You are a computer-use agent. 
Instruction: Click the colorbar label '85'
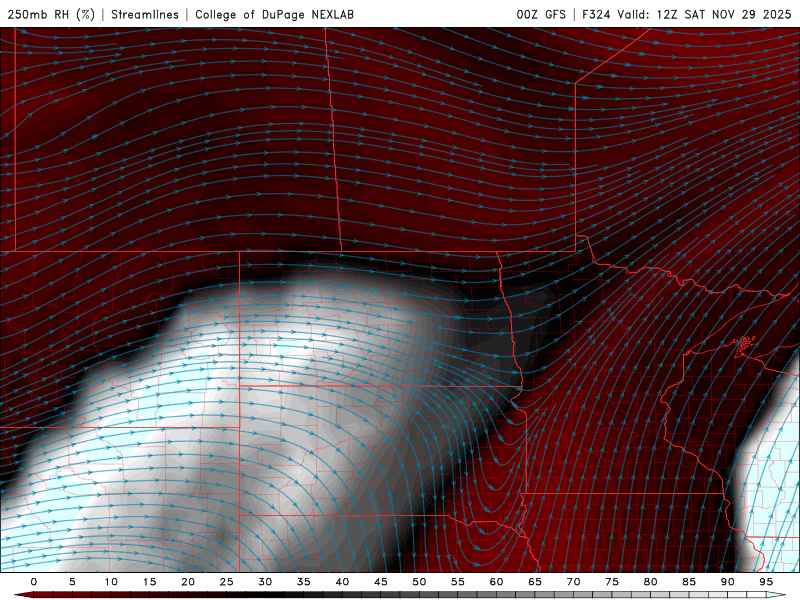(689, 582)
